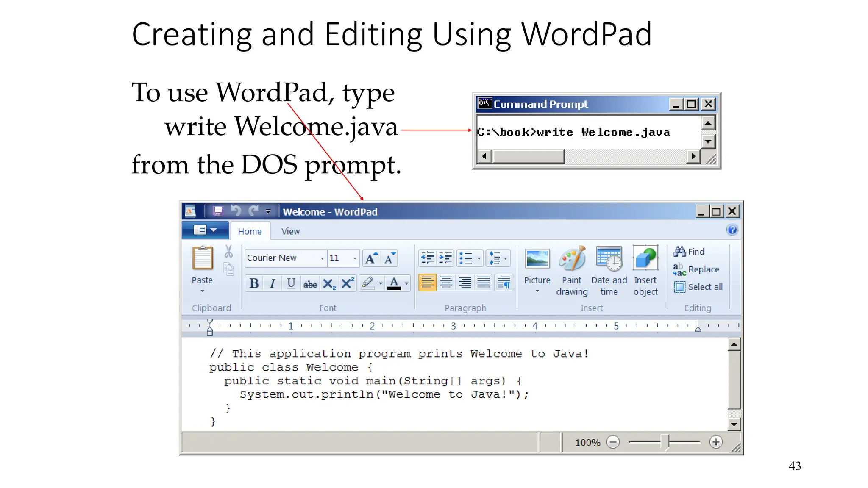
Task: Click the Shrink font button
Action: point(389,258)
